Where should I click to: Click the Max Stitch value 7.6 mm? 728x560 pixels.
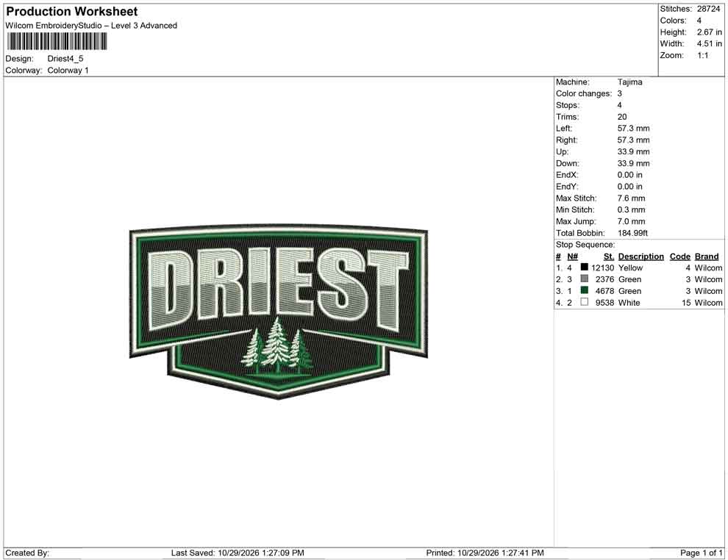(x=632, y=198)
